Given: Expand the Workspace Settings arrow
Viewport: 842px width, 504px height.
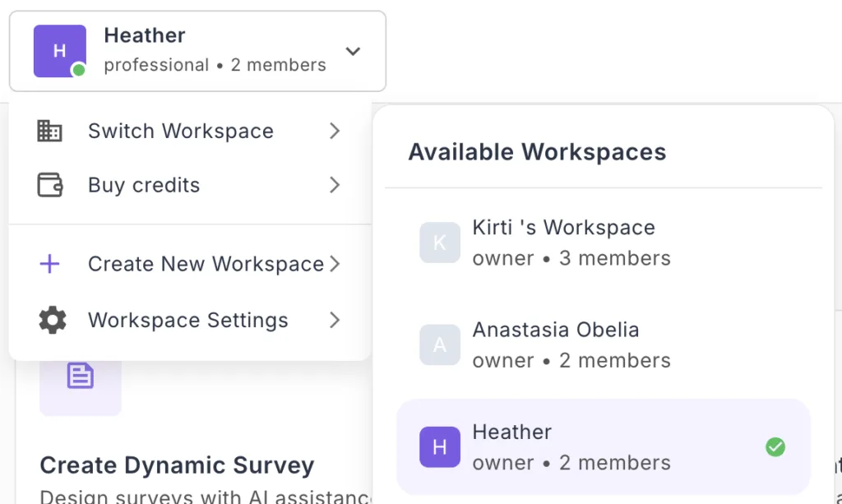Looking at the screenshot, I should pyautogui.click(x=334, y=320).
